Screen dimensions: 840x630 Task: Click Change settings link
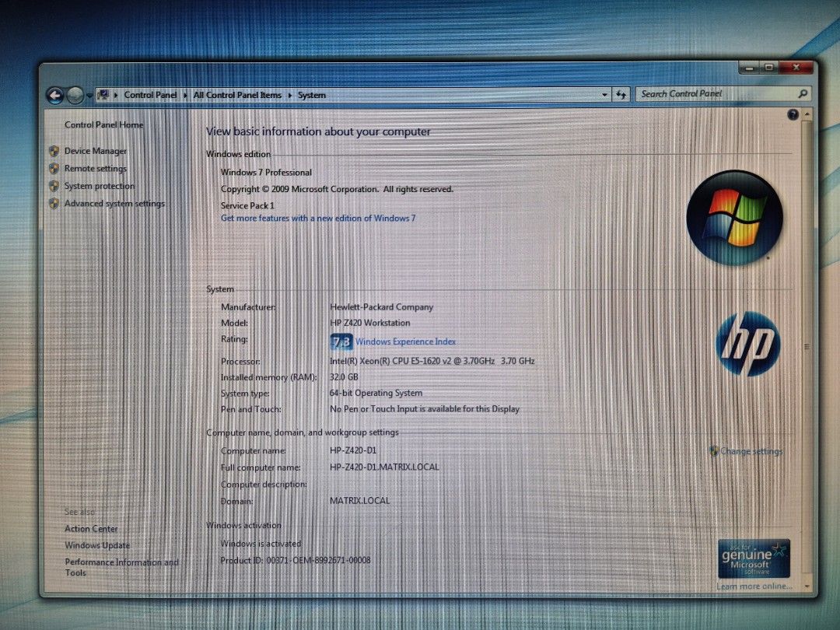[x=751, y=451]
